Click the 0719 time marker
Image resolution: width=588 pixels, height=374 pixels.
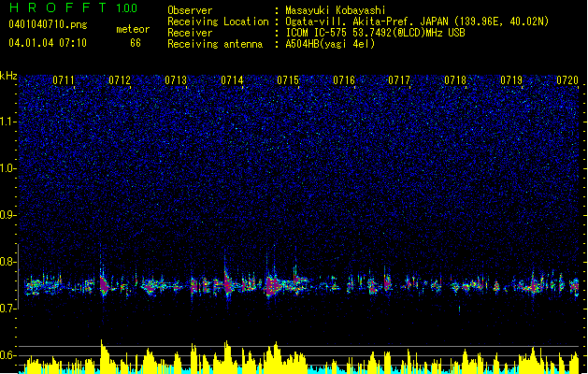pos(511,80)
